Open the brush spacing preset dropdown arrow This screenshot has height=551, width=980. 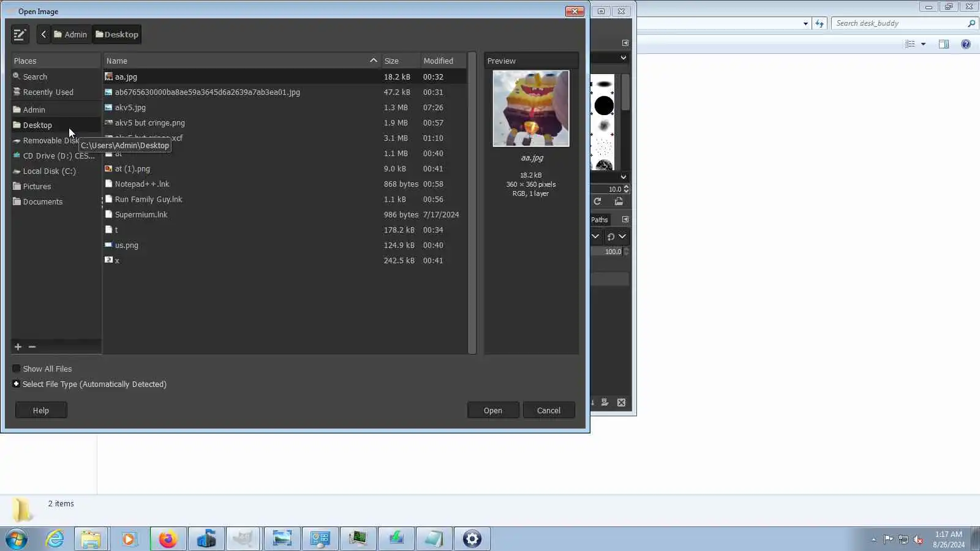point(623,177)
